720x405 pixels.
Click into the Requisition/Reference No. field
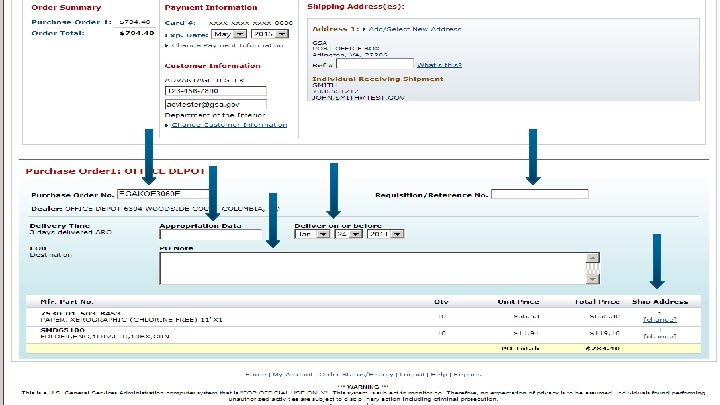coord(540,194)
